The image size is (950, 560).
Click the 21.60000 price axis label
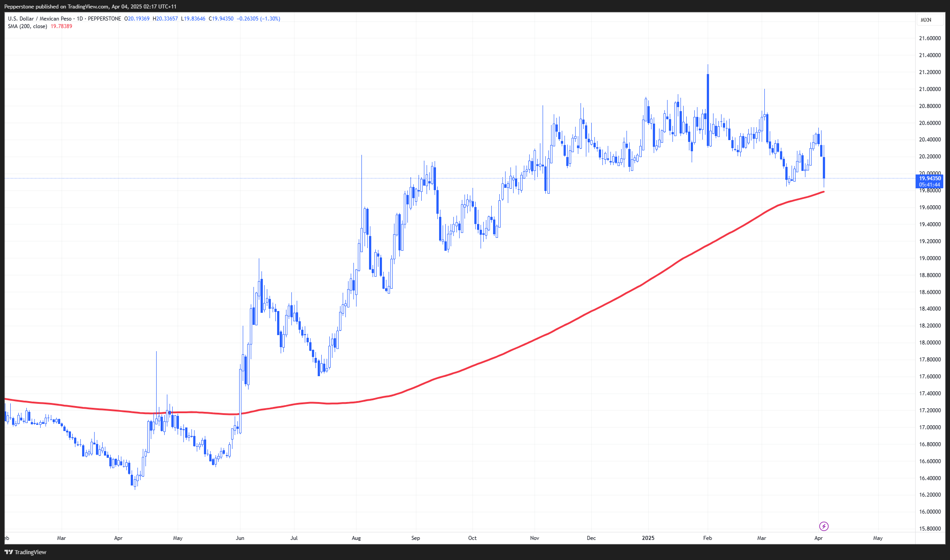coord(930,38)
